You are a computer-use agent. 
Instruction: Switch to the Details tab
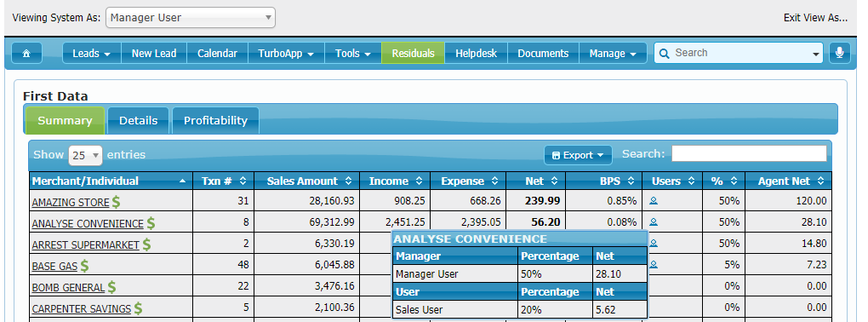coord(139,120)
